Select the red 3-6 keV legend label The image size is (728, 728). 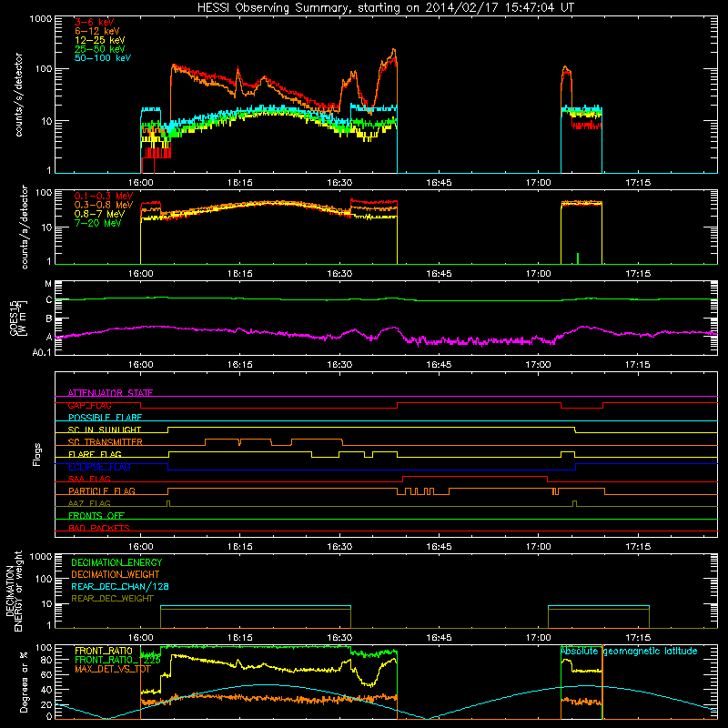pyautogui.click(x=94, y=22)
